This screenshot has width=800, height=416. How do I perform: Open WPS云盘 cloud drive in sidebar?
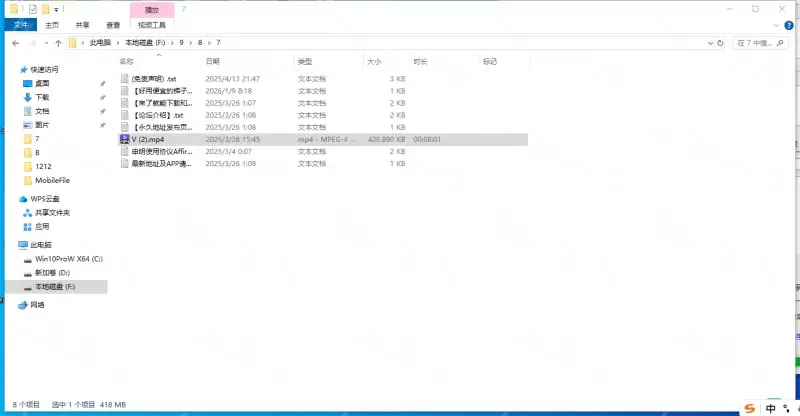point(44,199)
